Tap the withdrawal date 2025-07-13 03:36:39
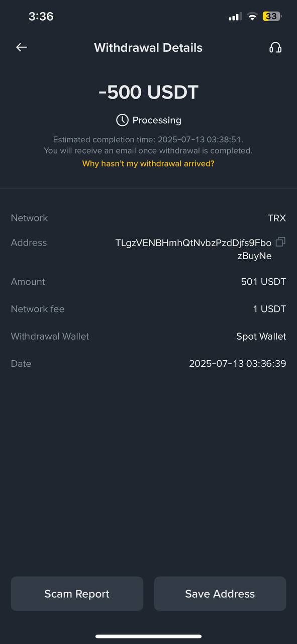The width and height of the screenshot is (297, 644). pos(238,363)
